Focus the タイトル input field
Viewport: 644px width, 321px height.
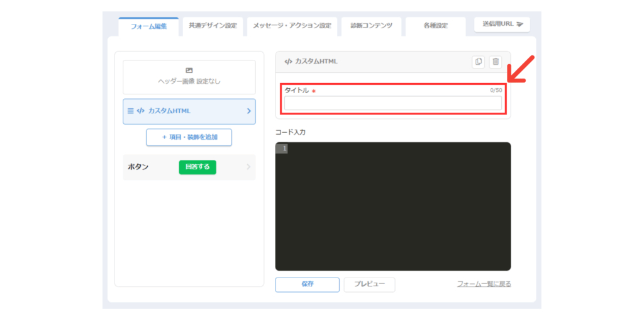click(x=392, y=103)
